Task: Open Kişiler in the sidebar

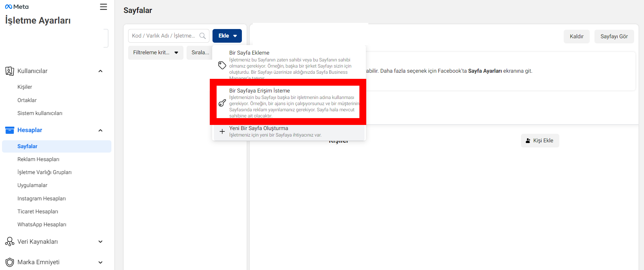Action: tap(25, 87)
